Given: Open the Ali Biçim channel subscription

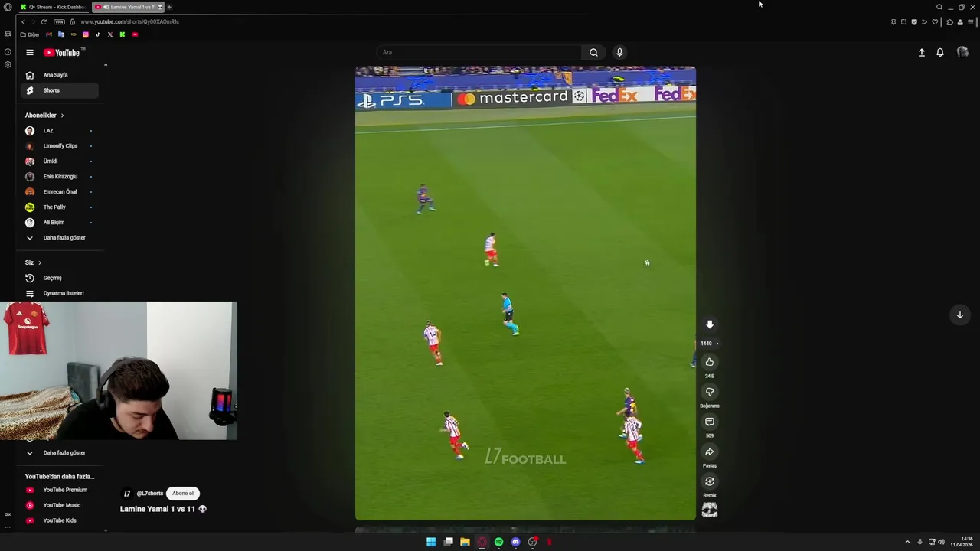Looking at the screenshot, I should pyautogui.click(x=59, y=223).
